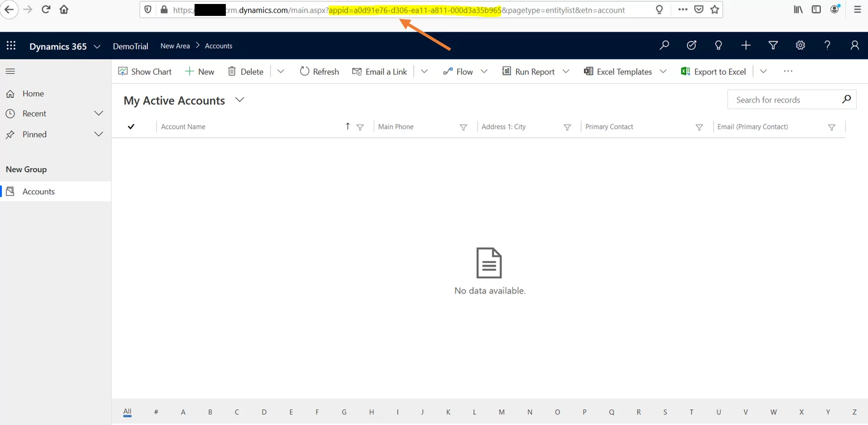Image resolution: width=868 pixels, height=425 pixels.
Task: Open advanced find funnel icon in top bar
Action: coord(773,46)
